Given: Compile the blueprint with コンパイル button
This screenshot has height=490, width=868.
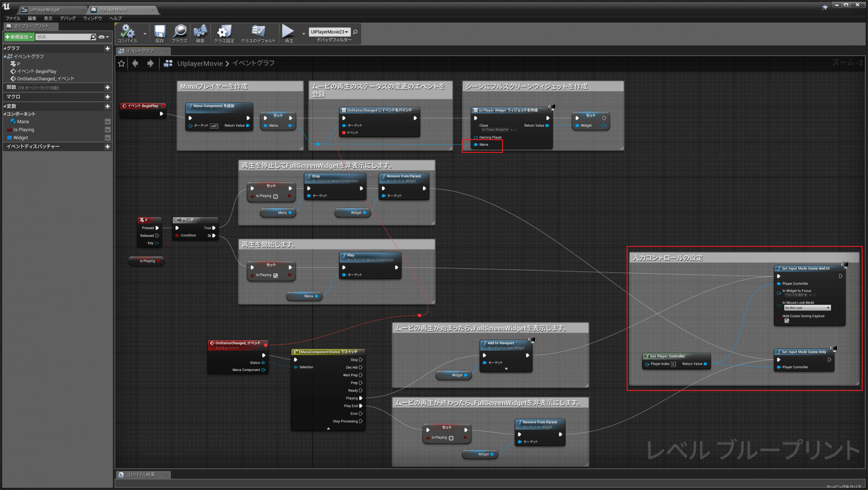Looking at the screenshot, I should pyautogui.click(x=127, y=33).
